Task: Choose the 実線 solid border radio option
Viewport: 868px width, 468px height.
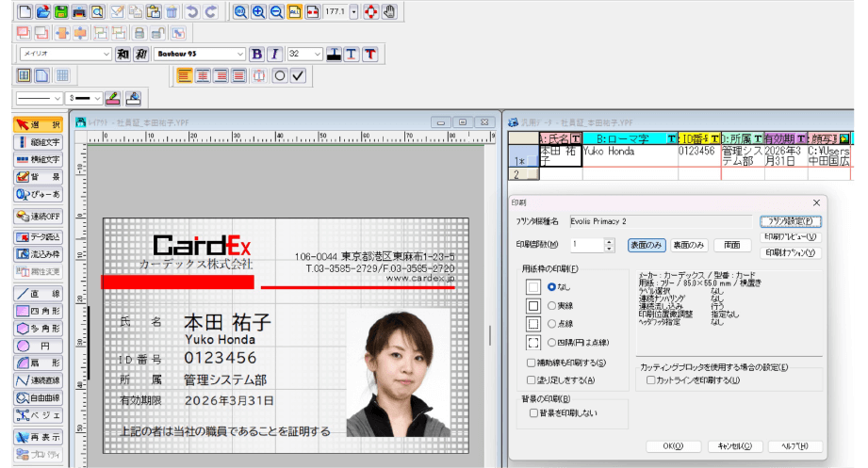Action: pyautogui.click(x=551, y=305)
